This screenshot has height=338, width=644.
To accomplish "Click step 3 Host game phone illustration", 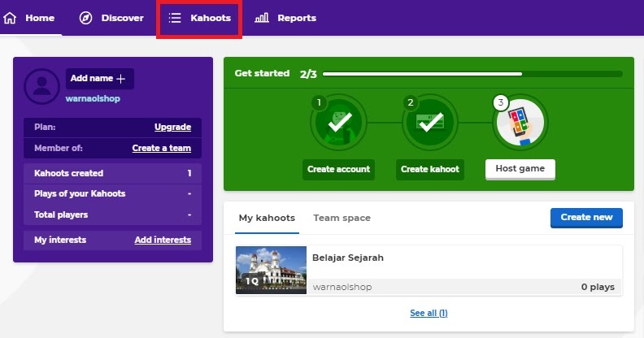I will click(x=520, y=122).
